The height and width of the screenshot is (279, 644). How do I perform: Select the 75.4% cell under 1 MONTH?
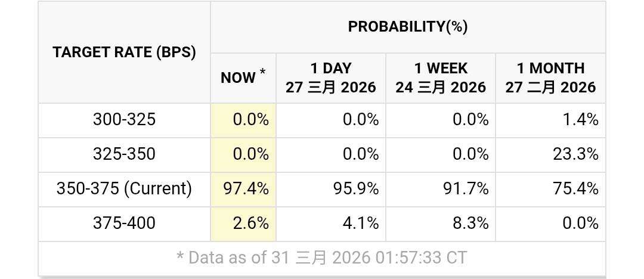click(575, 189)
